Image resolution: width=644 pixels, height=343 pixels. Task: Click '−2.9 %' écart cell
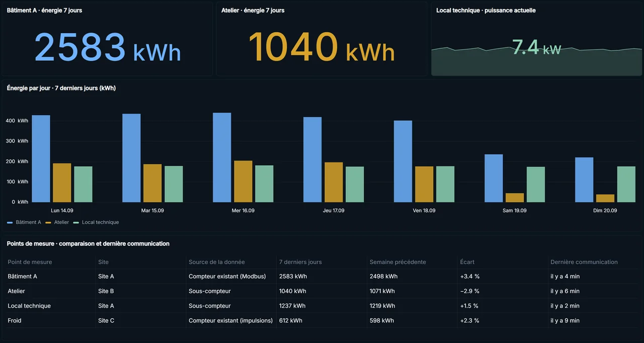[x=470, y=291]
